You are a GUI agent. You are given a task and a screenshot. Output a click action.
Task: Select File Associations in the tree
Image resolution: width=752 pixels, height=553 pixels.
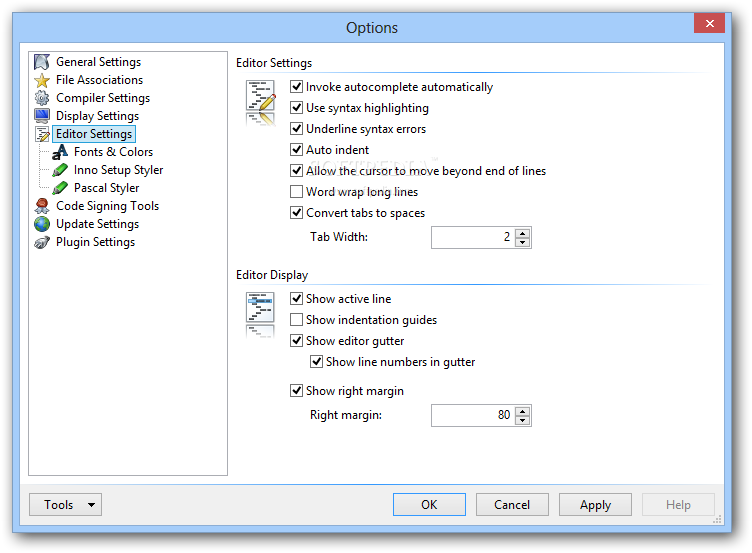(99, 80)
